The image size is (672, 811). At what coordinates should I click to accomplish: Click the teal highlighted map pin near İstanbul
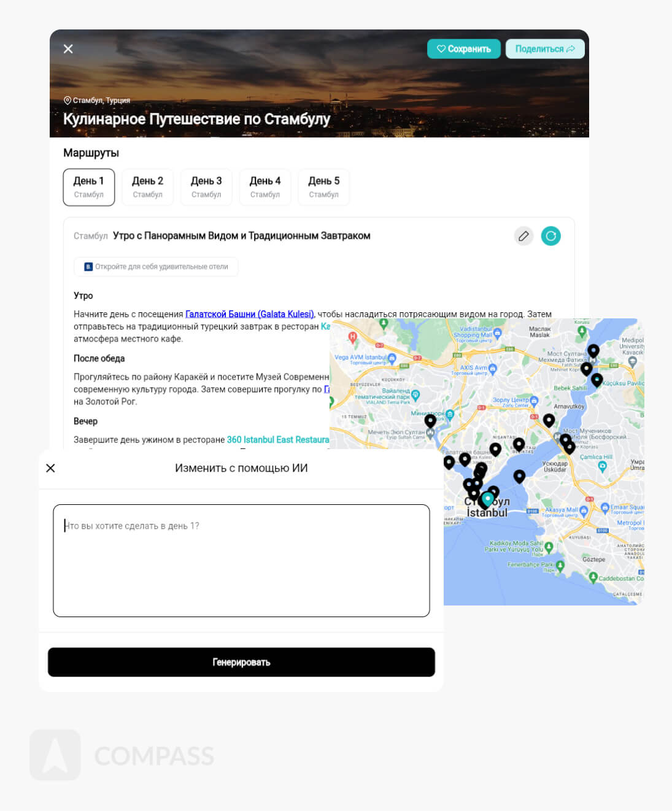(487, 499)
